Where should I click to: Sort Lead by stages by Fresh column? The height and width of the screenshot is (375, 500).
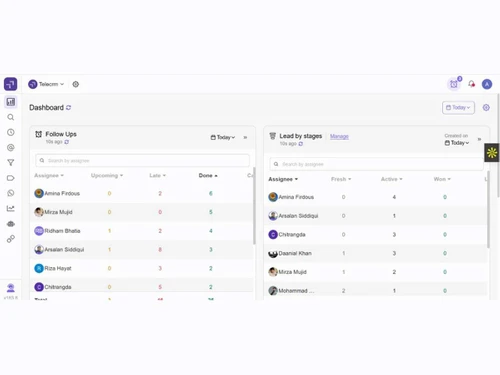341,179
